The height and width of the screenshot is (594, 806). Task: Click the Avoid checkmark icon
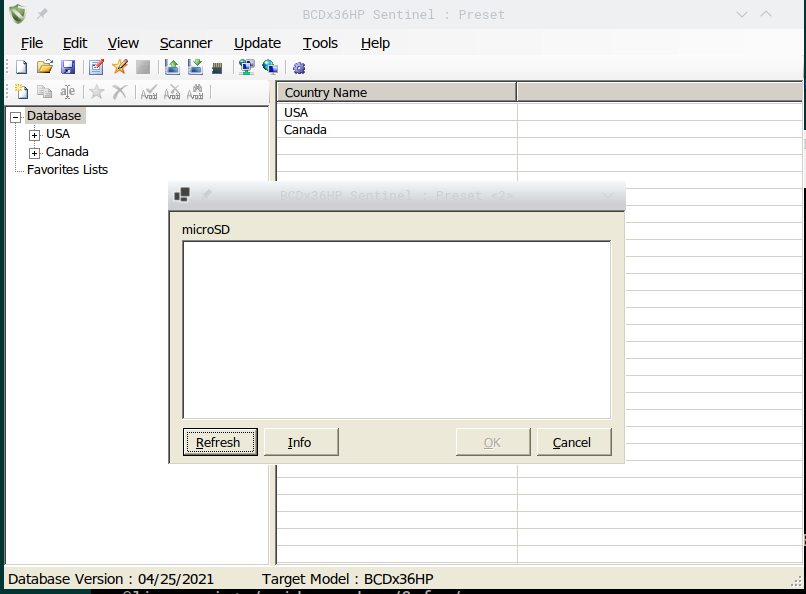pyautogui.click(x=149, y=92)
